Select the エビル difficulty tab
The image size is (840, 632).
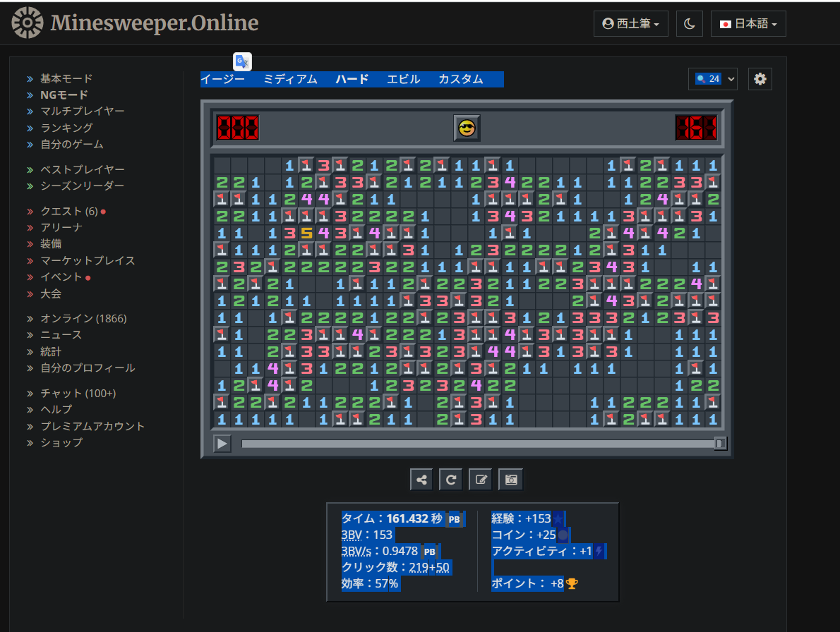tap(403, 79)
